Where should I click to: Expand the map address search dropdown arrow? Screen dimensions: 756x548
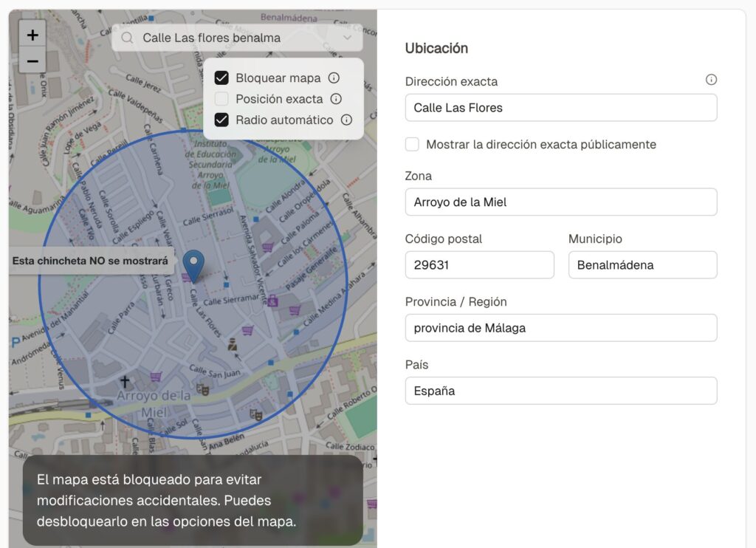click(x=348, y=38)
